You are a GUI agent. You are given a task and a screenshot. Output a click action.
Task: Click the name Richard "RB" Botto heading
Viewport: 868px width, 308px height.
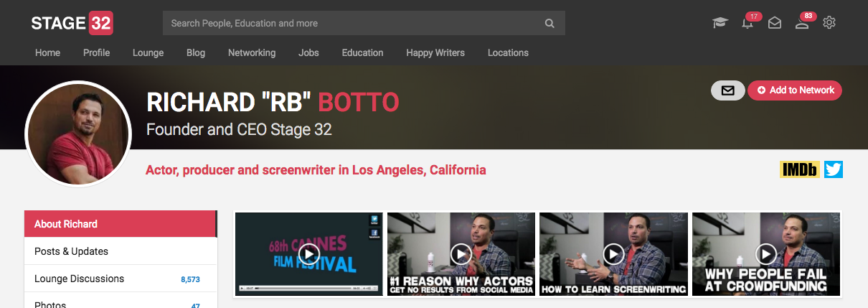[273, 103]
